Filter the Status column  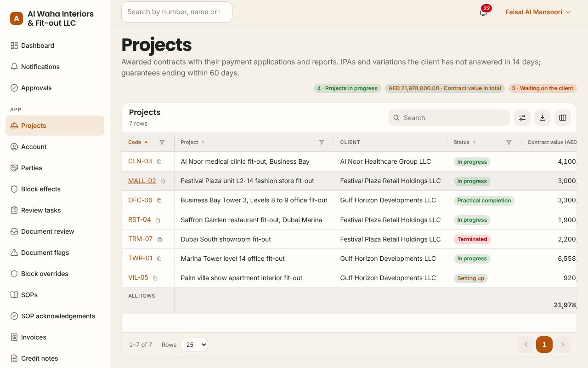point(509,143)
